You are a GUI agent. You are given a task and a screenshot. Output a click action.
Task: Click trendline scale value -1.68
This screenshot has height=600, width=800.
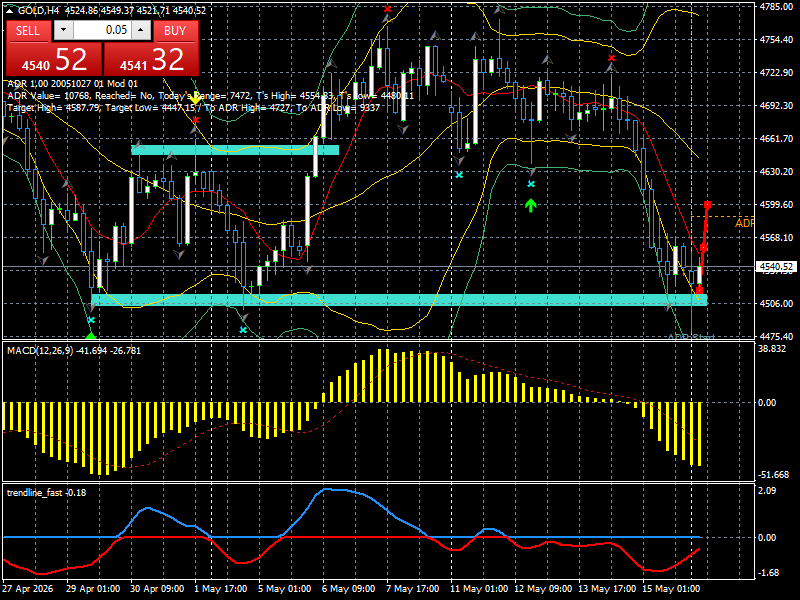pos(768,573)
